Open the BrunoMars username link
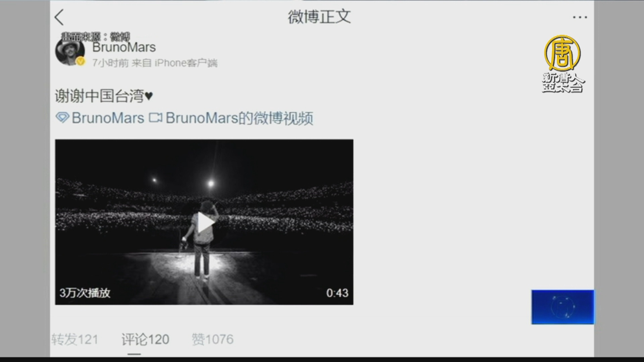The height and width of the screenshot is (362, 644). [124, 47]
